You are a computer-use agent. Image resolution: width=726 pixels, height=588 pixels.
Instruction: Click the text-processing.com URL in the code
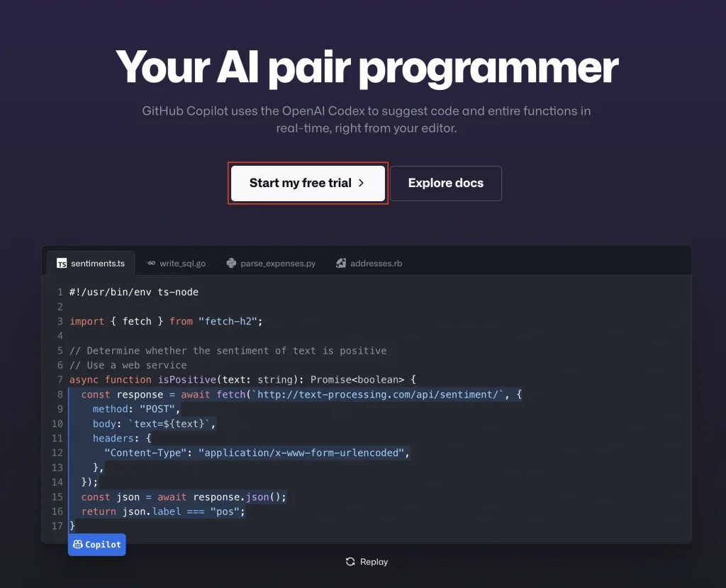tap(379, 395)
